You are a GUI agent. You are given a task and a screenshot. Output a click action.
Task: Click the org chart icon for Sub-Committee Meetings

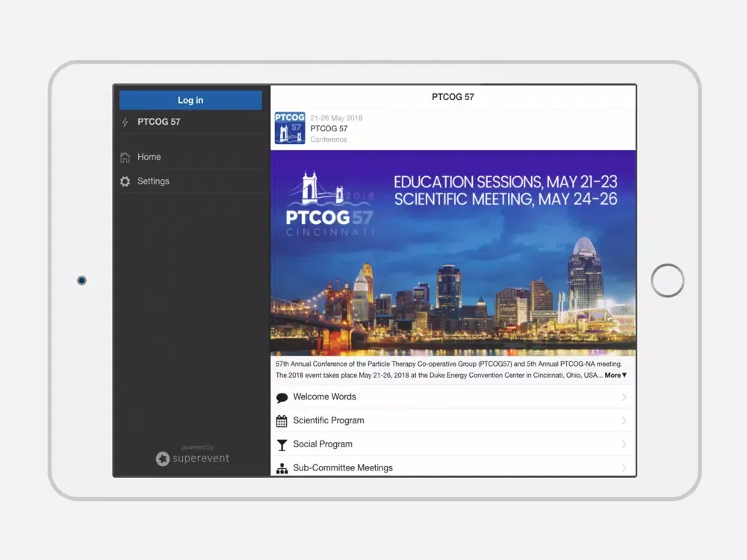pos(282,469)
